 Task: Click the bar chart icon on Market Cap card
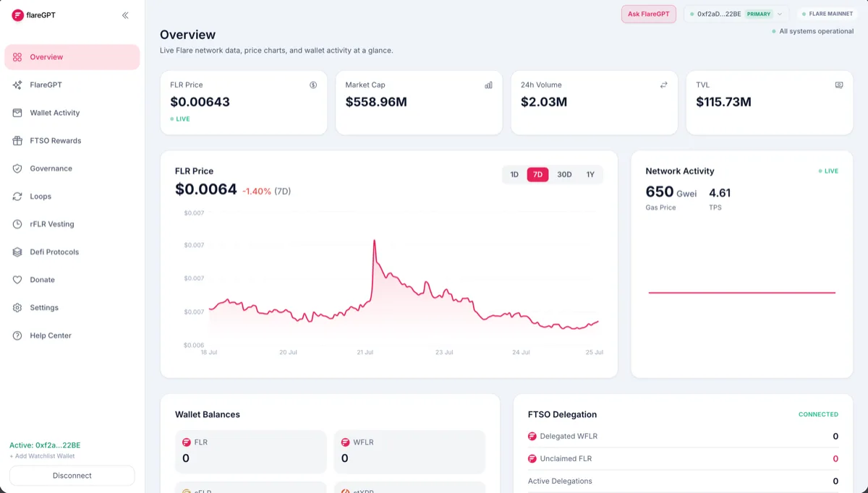point(488,85)
